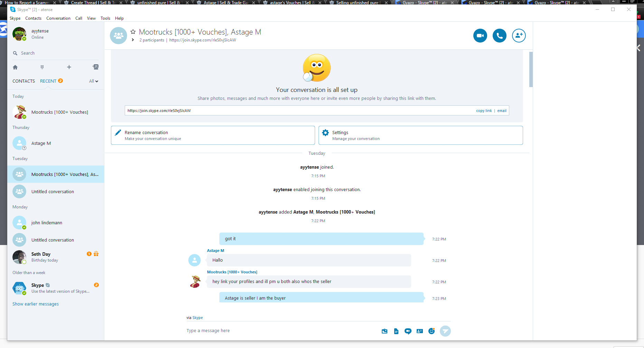Image resolution: width=644 pixels, height=348 pixels.
Task: Click the 'How to Report a Scamm' browser tab
Action: (28, 2)
